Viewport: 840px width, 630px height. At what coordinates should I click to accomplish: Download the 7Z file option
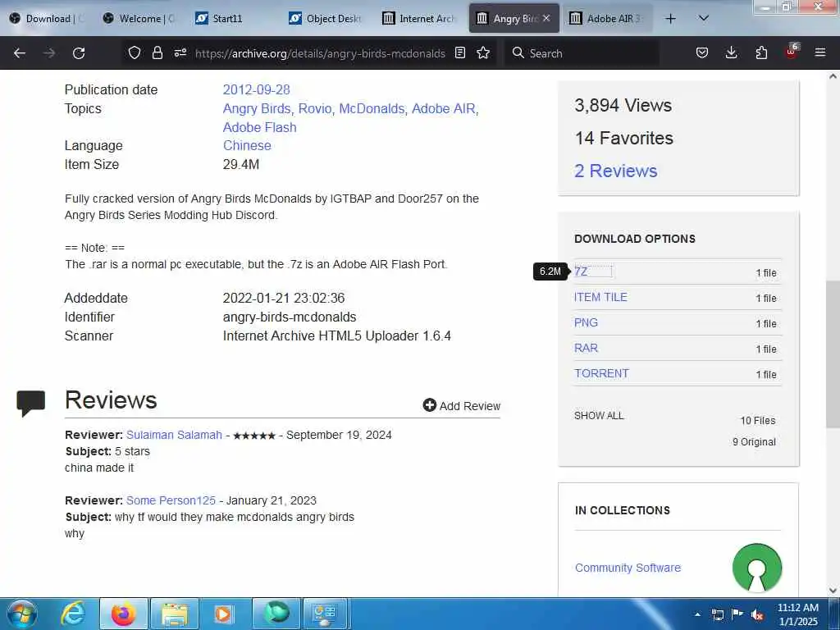click(x=581, y=272)
